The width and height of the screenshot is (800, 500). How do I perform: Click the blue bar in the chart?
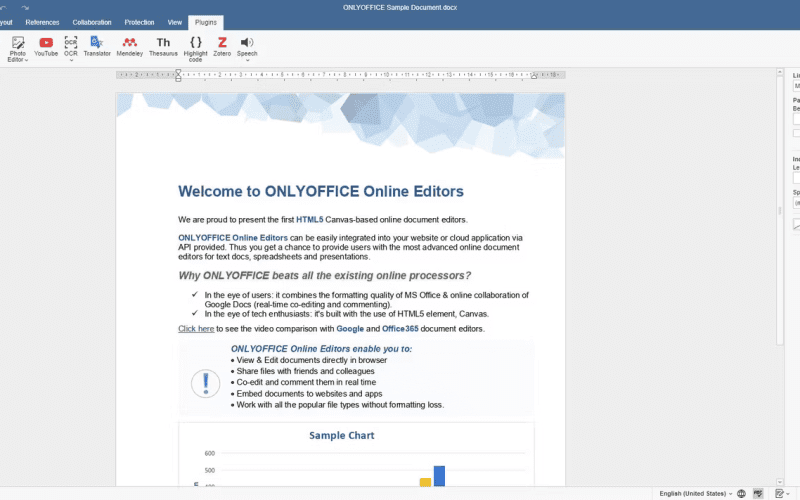coord(439,476)
